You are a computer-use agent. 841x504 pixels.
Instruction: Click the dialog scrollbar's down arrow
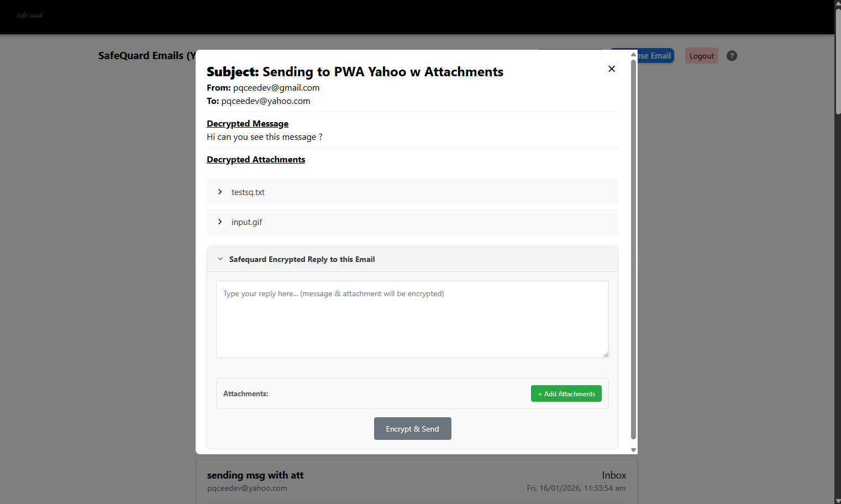tap(633, 450)
